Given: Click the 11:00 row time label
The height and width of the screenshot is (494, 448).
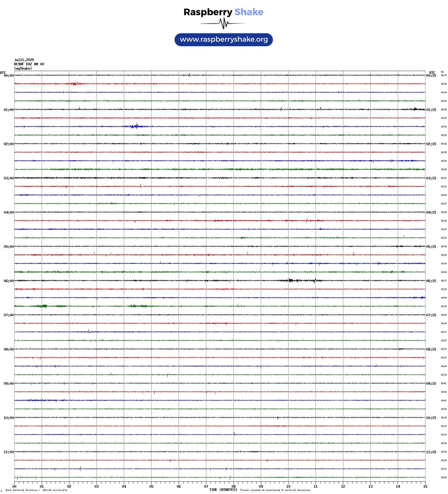Looking at the screenshot, I should [9, 452].
